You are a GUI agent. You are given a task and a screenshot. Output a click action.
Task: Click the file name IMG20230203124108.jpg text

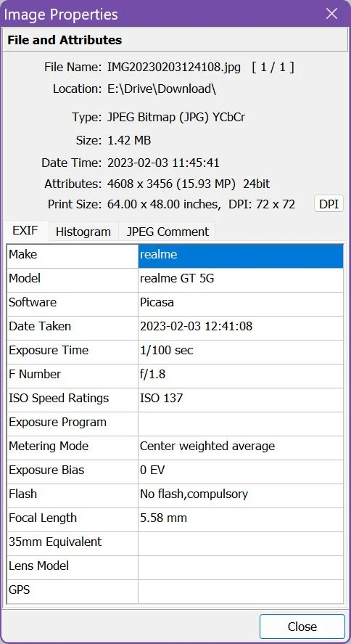[174, 67]
